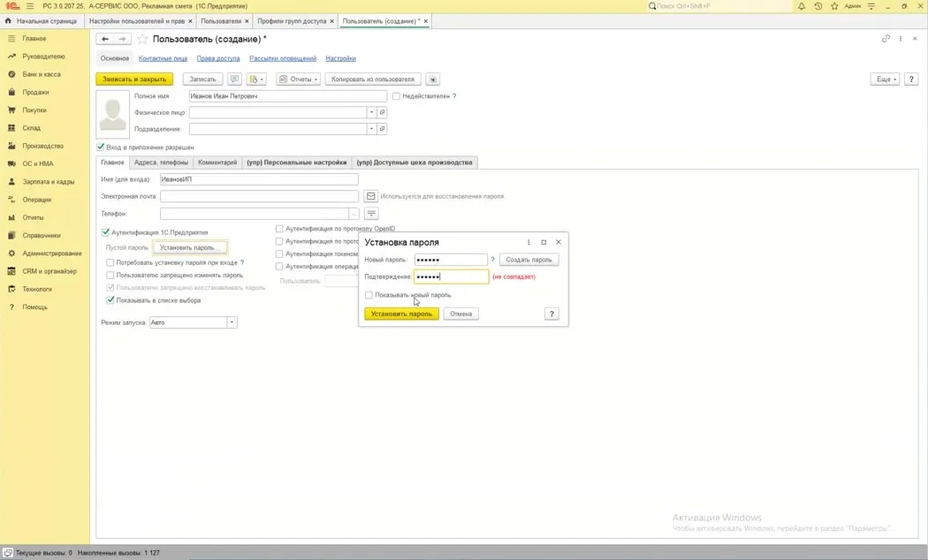Add this user form to favorites
This screenshot has width=928, height=560.
[142, 39]
